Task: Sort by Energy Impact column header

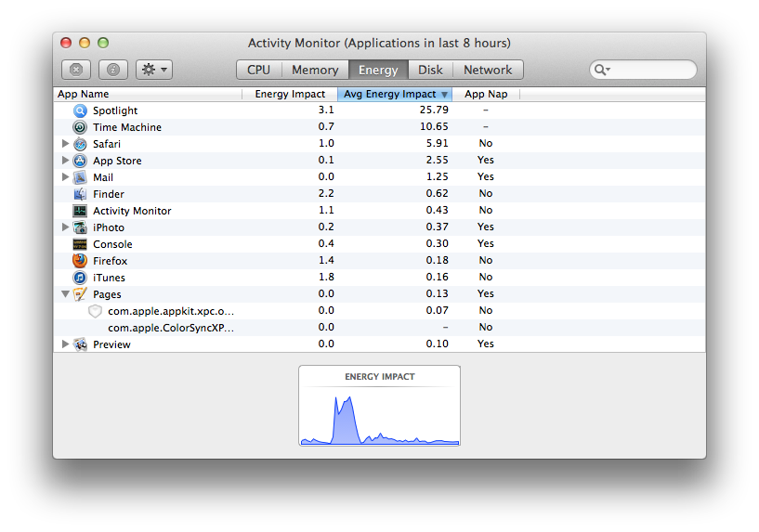Action: click(x=290, y=94)
